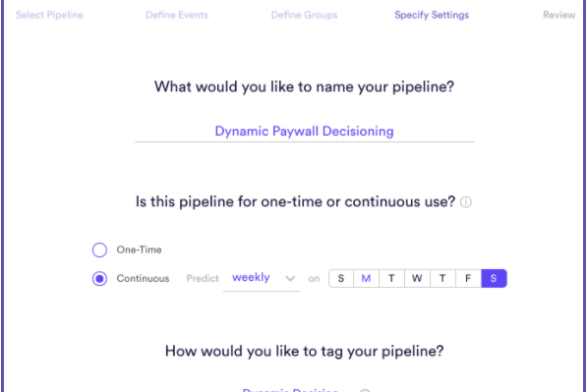Screen dimensions: 588x392
Task: Toggle Monday in the day selector
Action: (x=366, y=278)
